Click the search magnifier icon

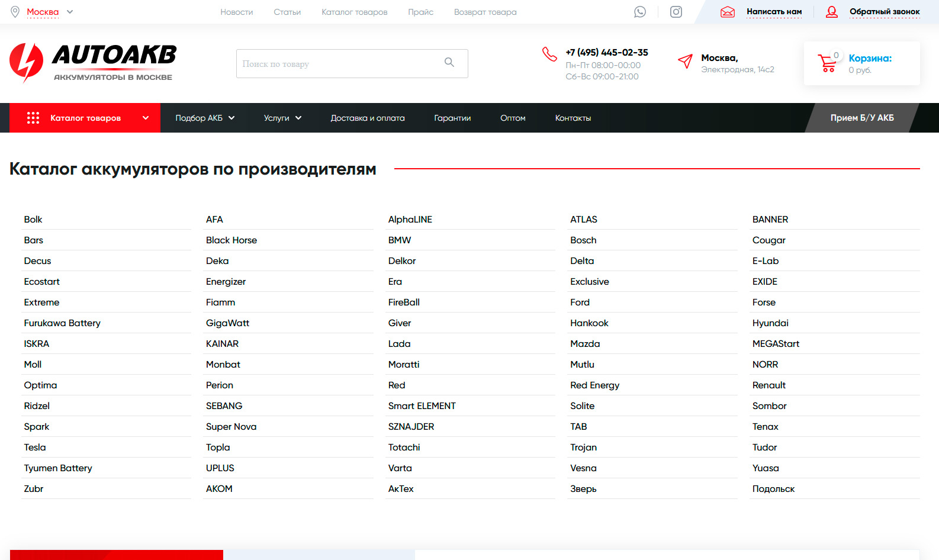click(x=449, y=62)
